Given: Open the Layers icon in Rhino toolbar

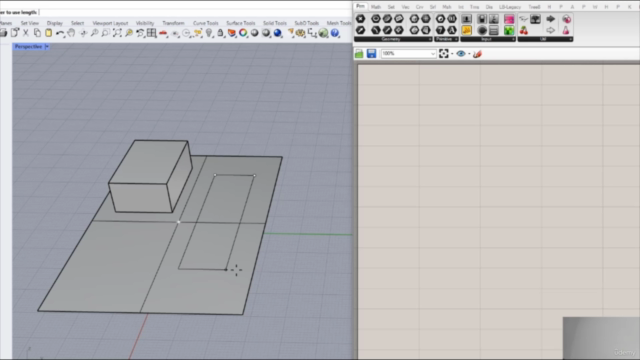Looking at the screenshot, I should [x=232, y=33].
